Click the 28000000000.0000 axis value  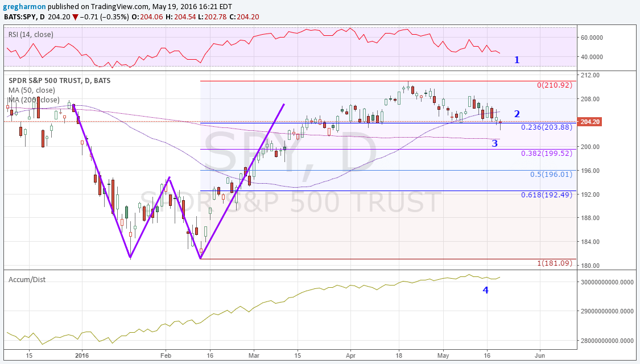(607, 341)
